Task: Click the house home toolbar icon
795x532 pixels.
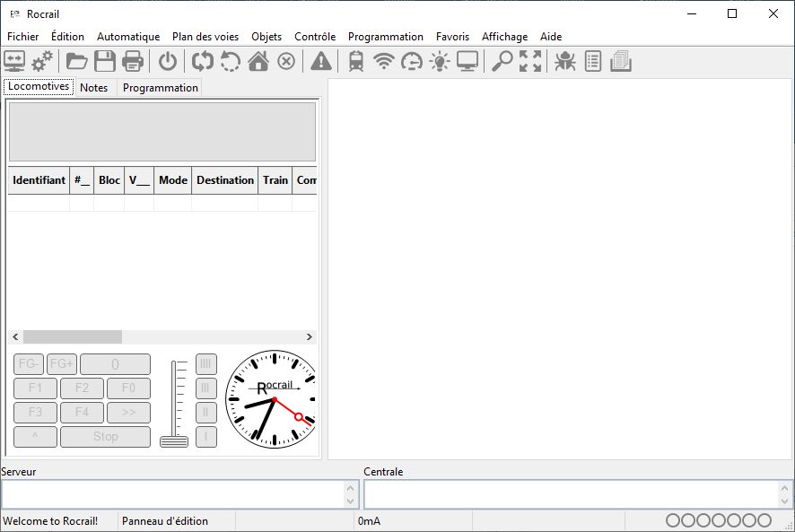Action: click(258, 62)
